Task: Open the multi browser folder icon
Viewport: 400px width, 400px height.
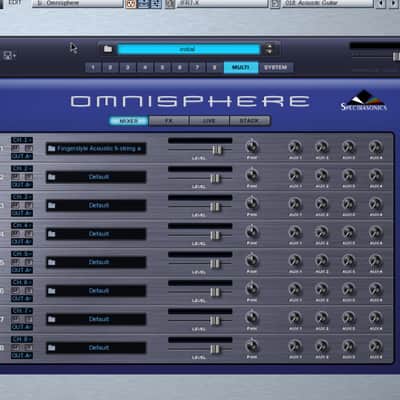Action: (108, 49)
